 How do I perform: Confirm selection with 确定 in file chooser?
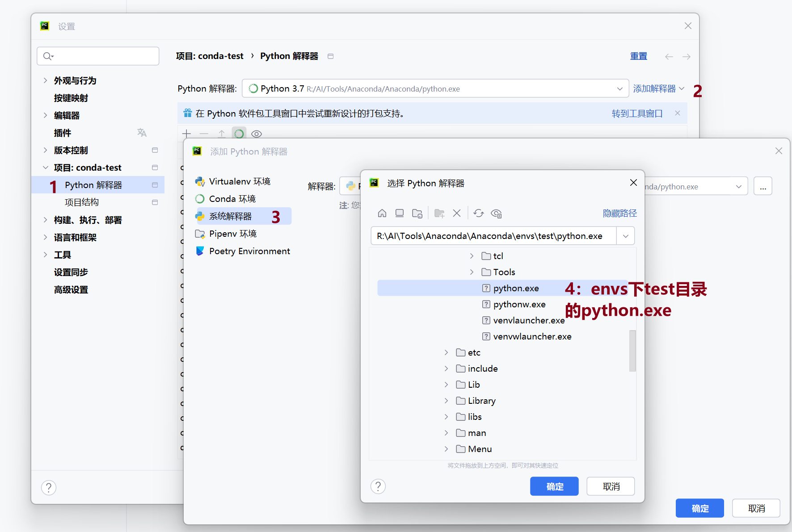[x=554, y=486]
